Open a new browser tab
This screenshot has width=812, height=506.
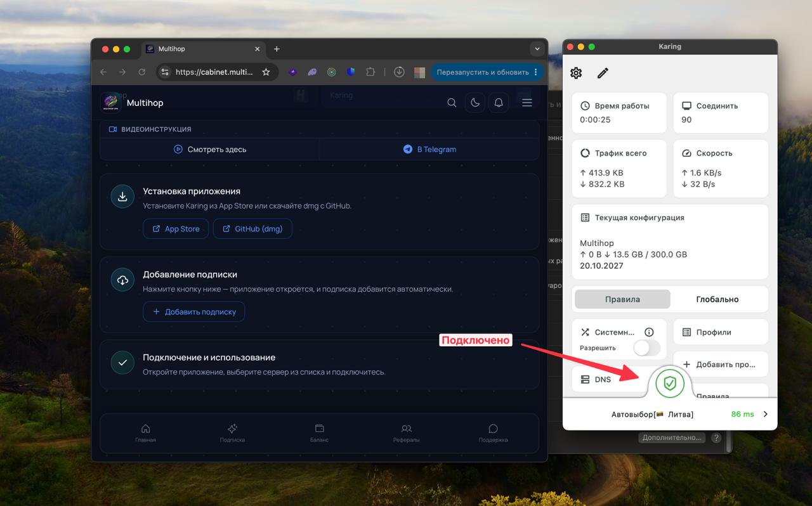pos(277,49)
